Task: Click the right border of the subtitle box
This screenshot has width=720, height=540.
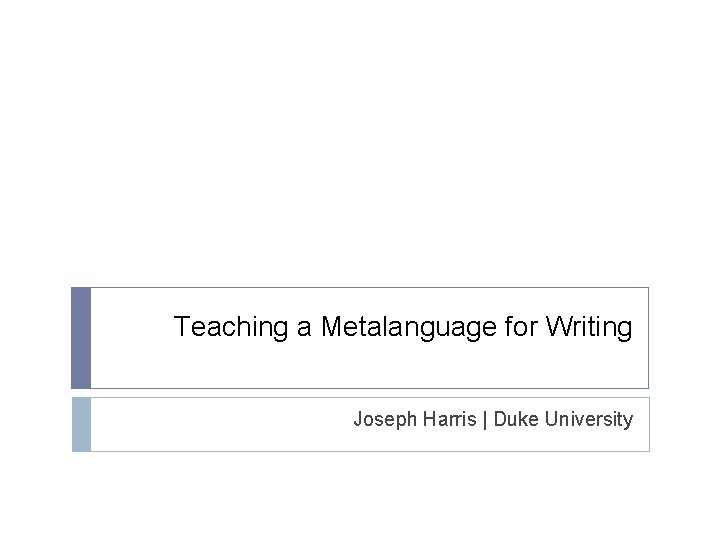Action: [648, 424]
